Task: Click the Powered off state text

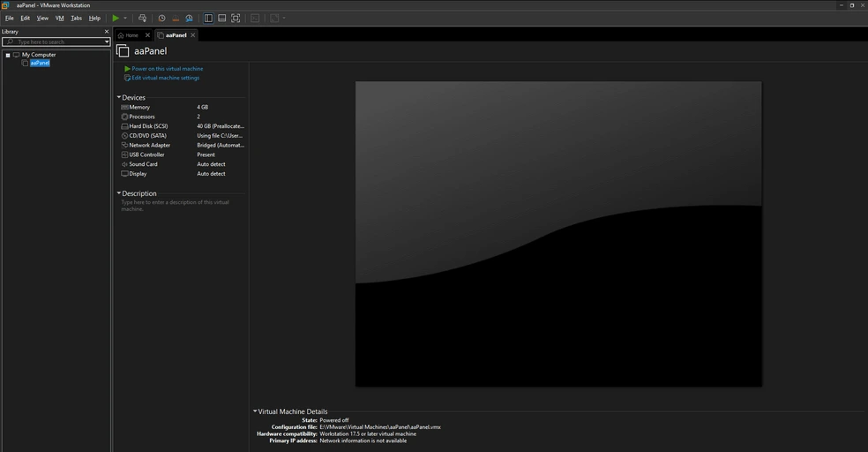Action: tap(334, 420)
